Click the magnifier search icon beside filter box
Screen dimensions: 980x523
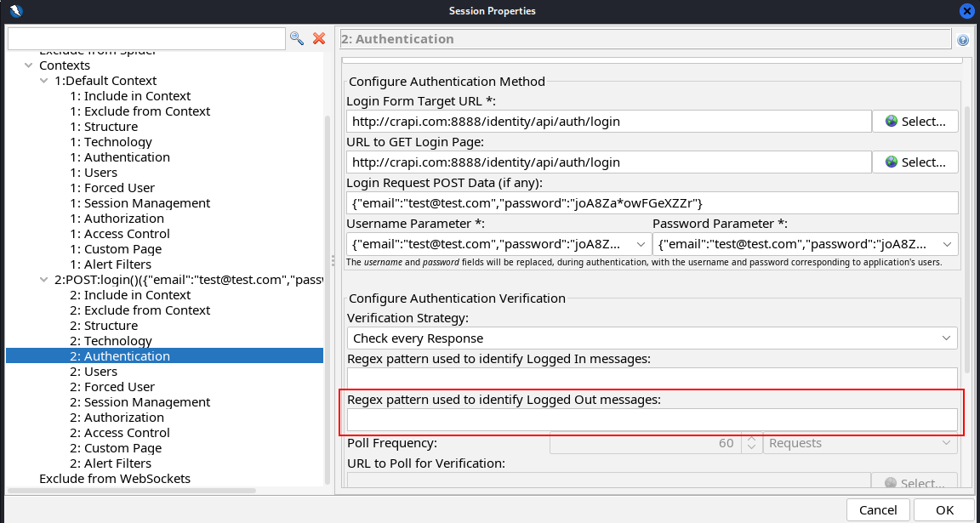(297, 39)
